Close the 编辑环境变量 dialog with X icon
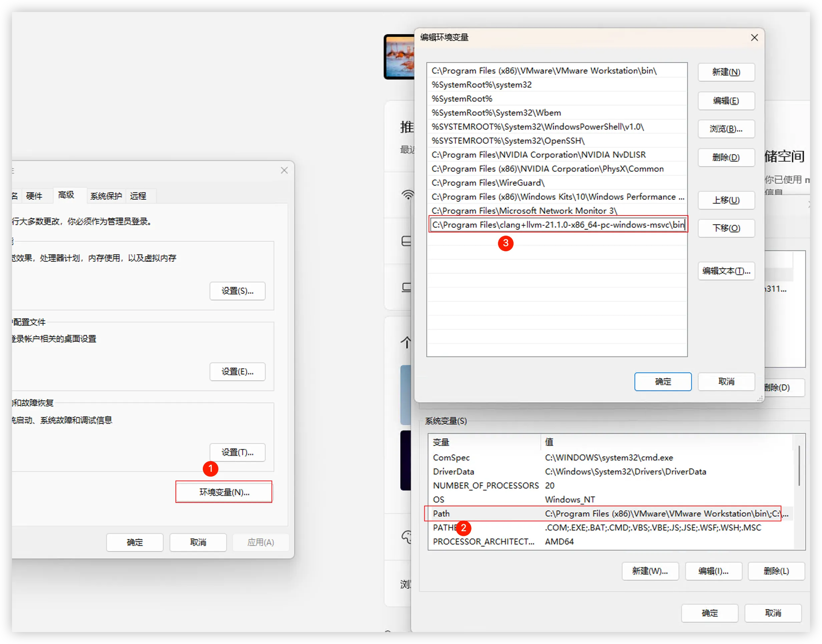The width and height of the screenshot is (822, 644). click(754, 38)
